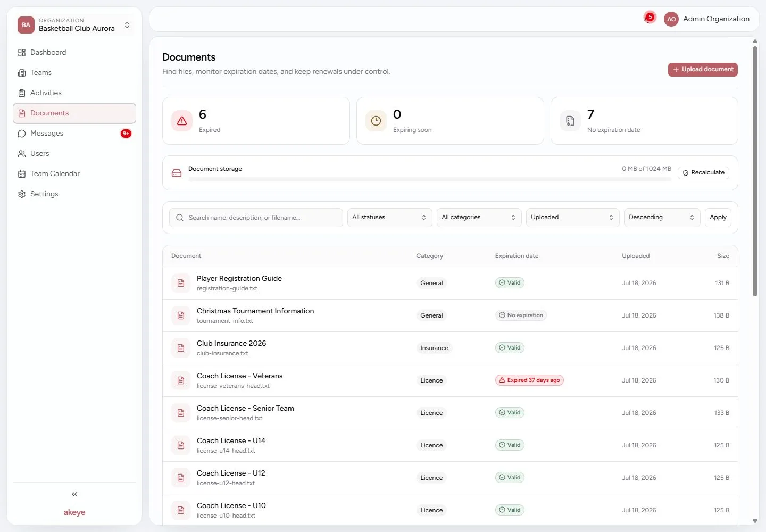Click the Upload document button

[703, 70]
